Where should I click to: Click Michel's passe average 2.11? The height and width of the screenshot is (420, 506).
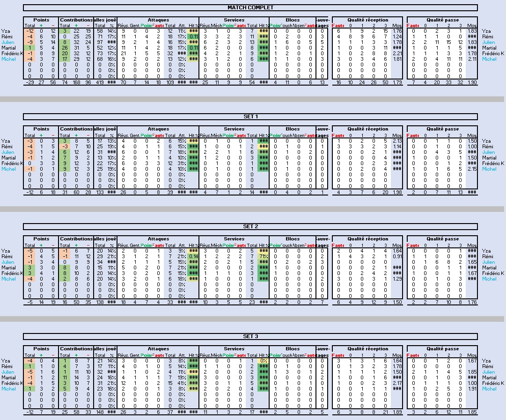coord(472,59)
